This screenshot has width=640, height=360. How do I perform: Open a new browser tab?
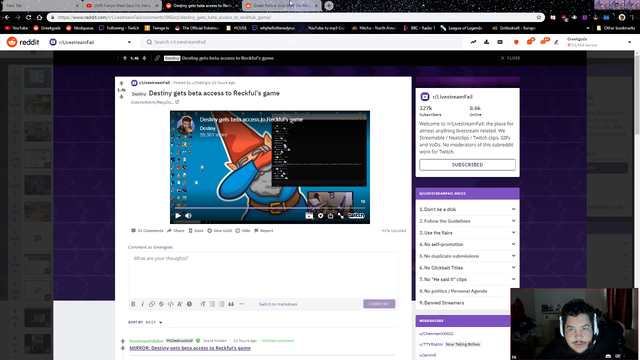pos(329,6)
